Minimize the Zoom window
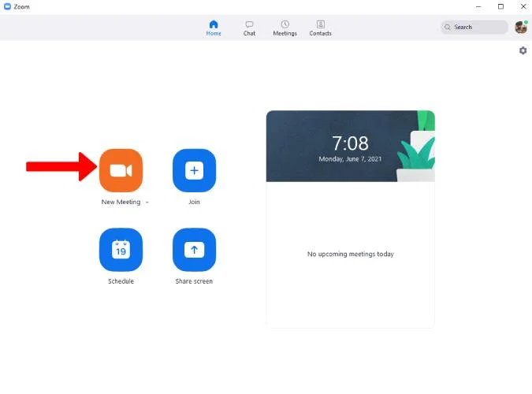The height and width of the screenshot is (394, 532). click(x=478, y=6)
